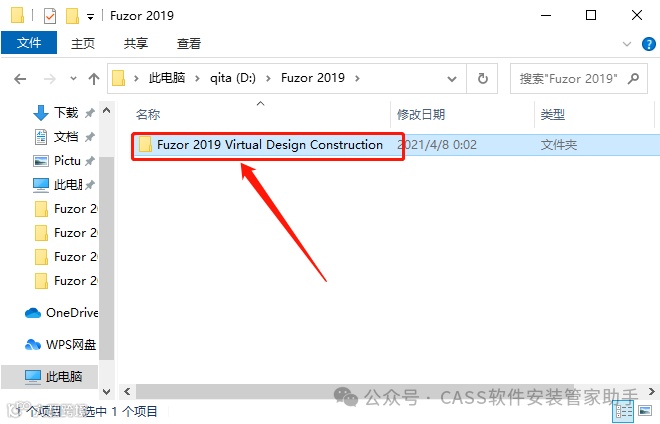Switch to the 查看 ribbon tab

click(x=189, y=43)
